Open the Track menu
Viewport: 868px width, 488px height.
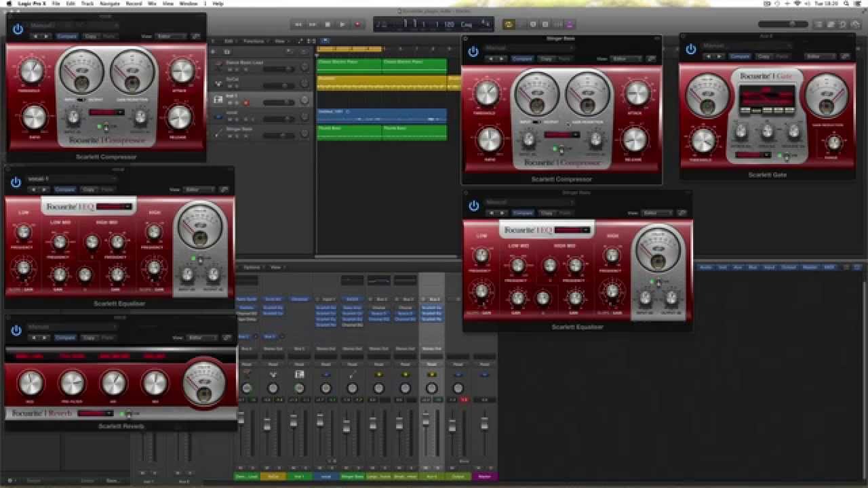[87, 3]
